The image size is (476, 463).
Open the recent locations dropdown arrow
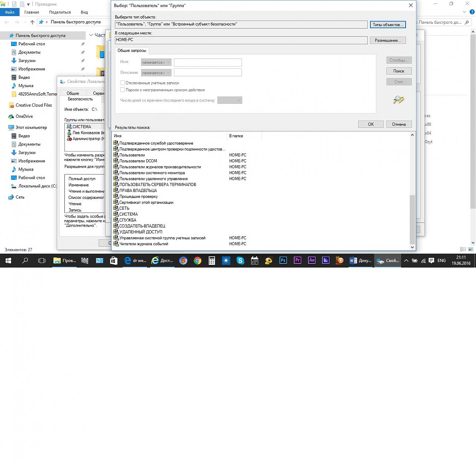click(x=25, y=22)
